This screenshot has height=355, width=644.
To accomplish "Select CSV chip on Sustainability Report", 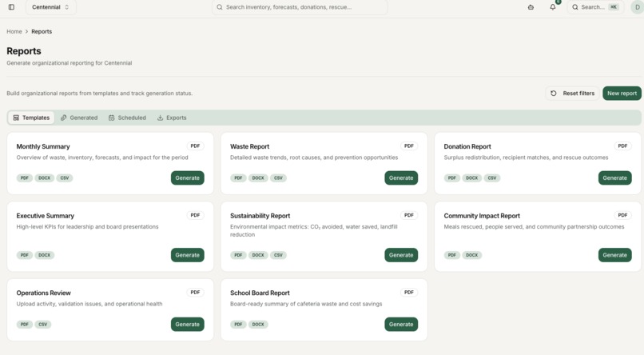I will (278, 255).
